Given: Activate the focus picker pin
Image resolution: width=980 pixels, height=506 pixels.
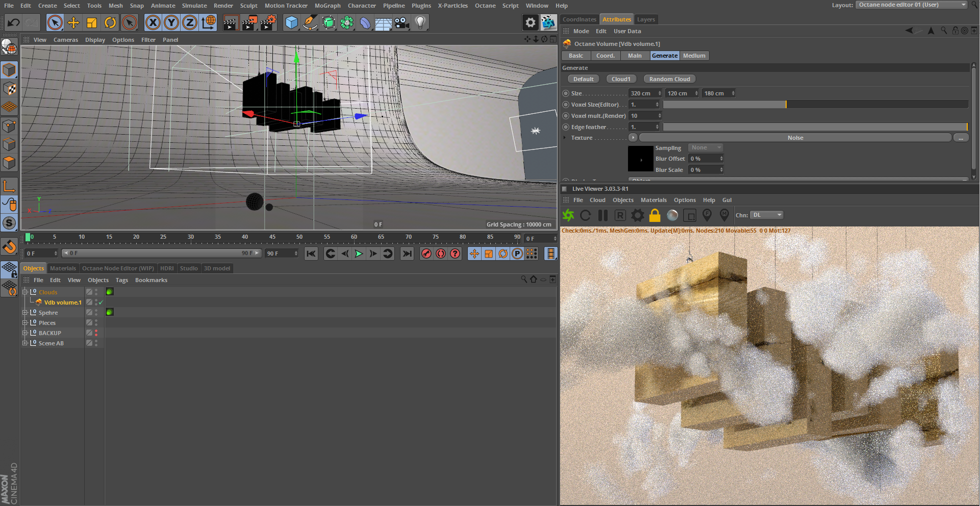Looking at the screenshot, I should pos(707,215).
